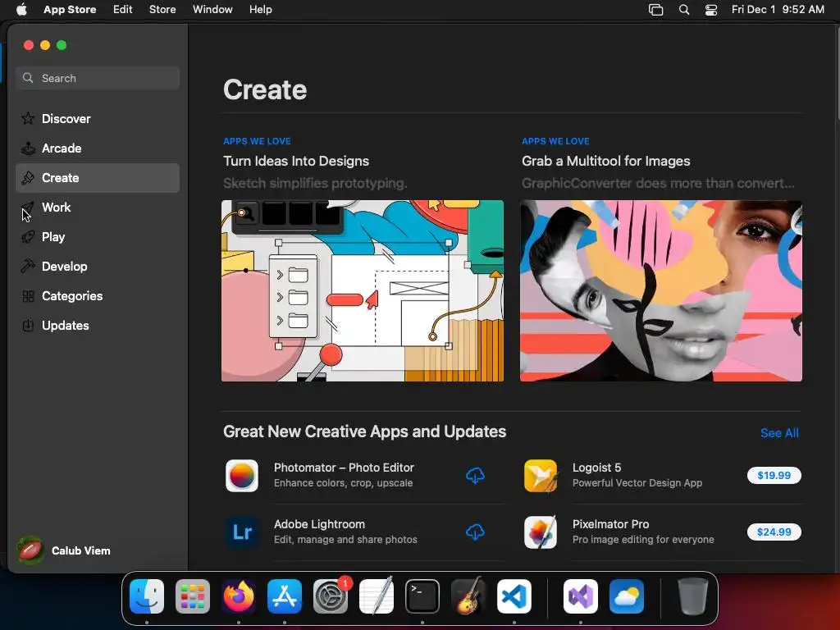Click the sidebar Search field

pos(98,78)
